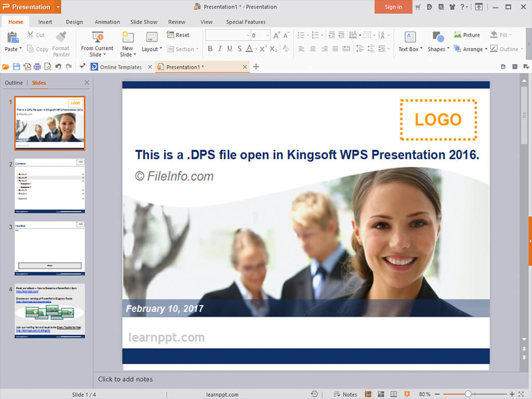Select slide 4 thumbnail
Image resolution: width=532 pixels, height=399 pixels.
point(49,311)
